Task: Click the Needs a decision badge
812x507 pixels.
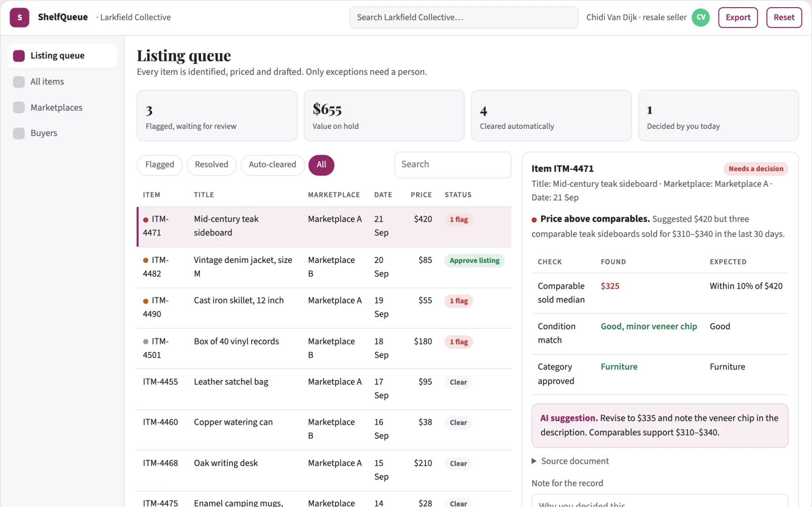Action: (x=756, y=169)
